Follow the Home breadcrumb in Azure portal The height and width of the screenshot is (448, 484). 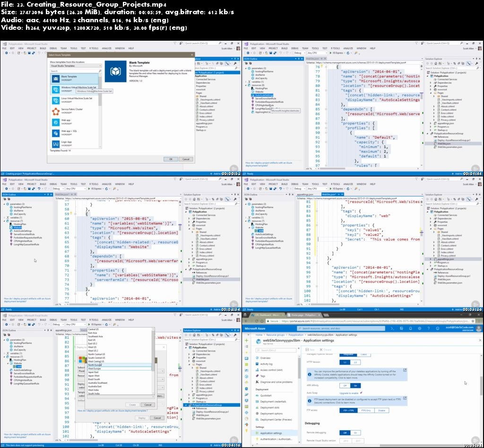(259, 335)
